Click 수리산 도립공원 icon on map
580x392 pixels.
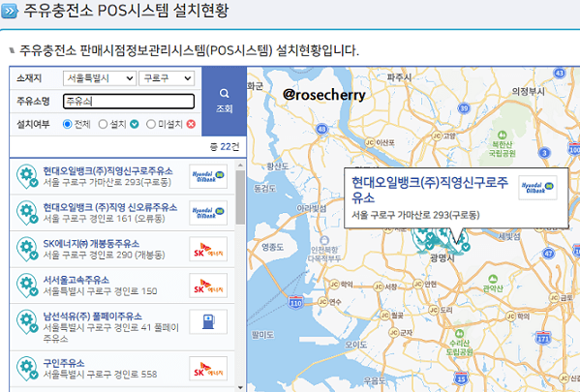459,333
